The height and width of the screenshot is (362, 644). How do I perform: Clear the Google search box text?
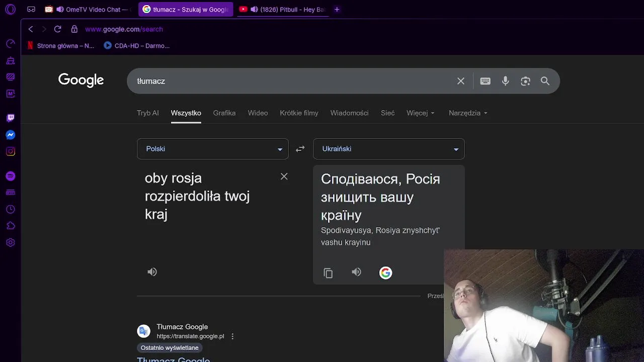click(x=460, y=81)
